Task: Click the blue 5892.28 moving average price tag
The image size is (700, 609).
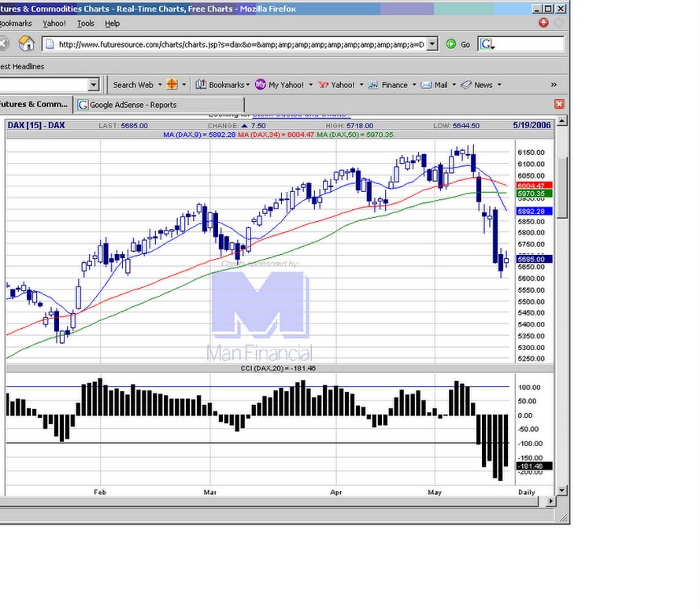Action: point(535,211)
